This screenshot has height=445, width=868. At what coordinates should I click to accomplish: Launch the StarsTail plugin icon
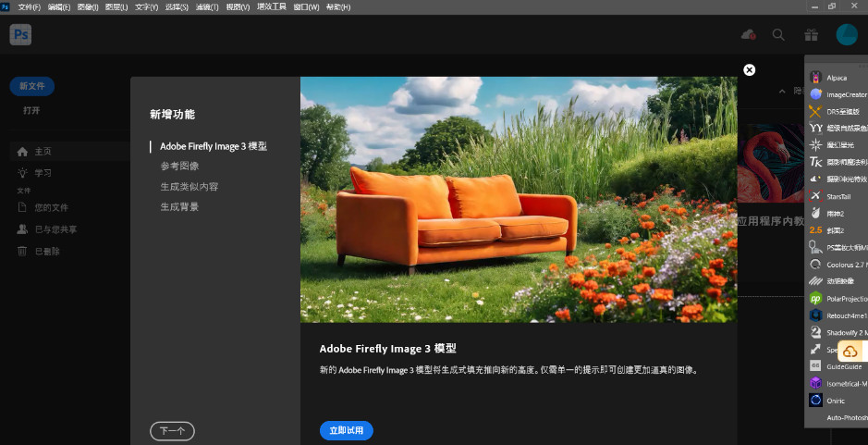click(815, 196)
